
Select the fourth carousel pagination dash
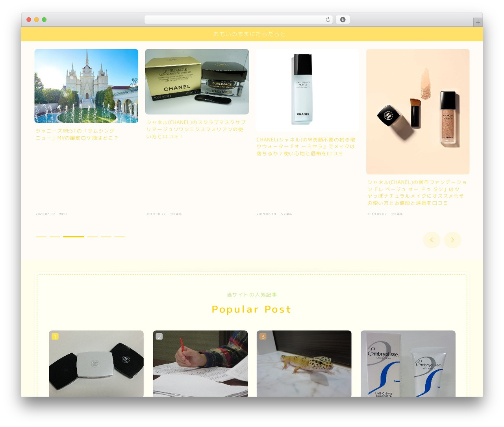[93, 237]
